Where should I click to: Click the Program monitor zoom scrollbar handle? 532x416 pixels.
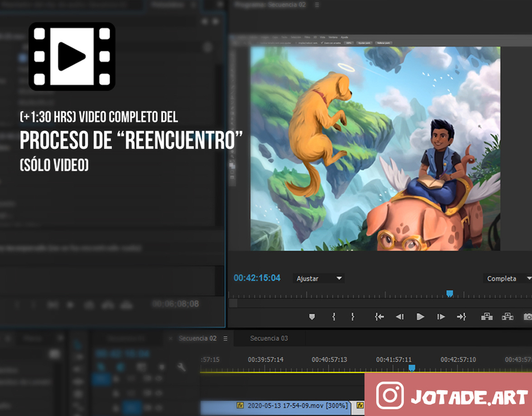tap(233, 303)
